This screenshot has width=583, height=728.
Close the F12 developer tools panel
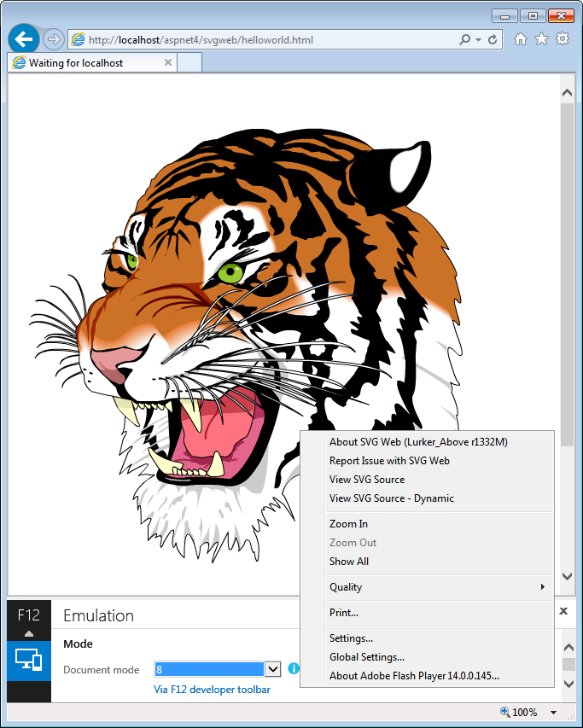563,611
